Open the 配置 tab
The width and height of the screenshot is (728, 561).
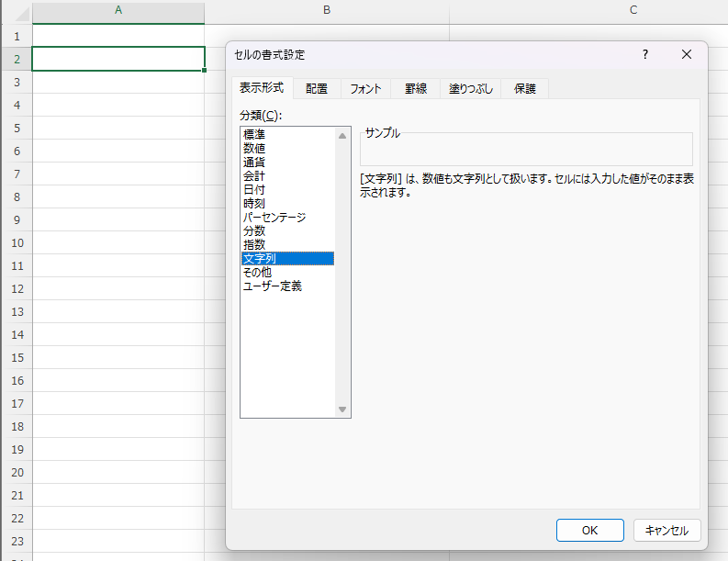coord(317,89)
